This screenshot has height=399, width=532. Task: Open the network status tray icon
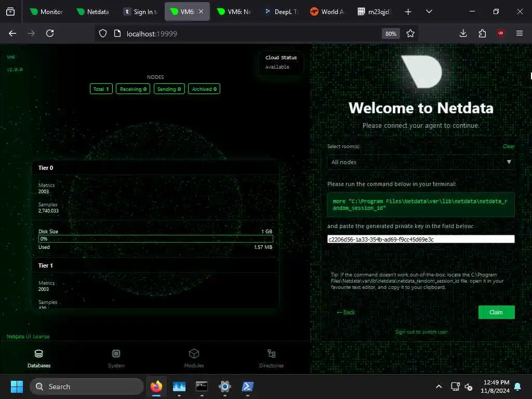point(455,387)
